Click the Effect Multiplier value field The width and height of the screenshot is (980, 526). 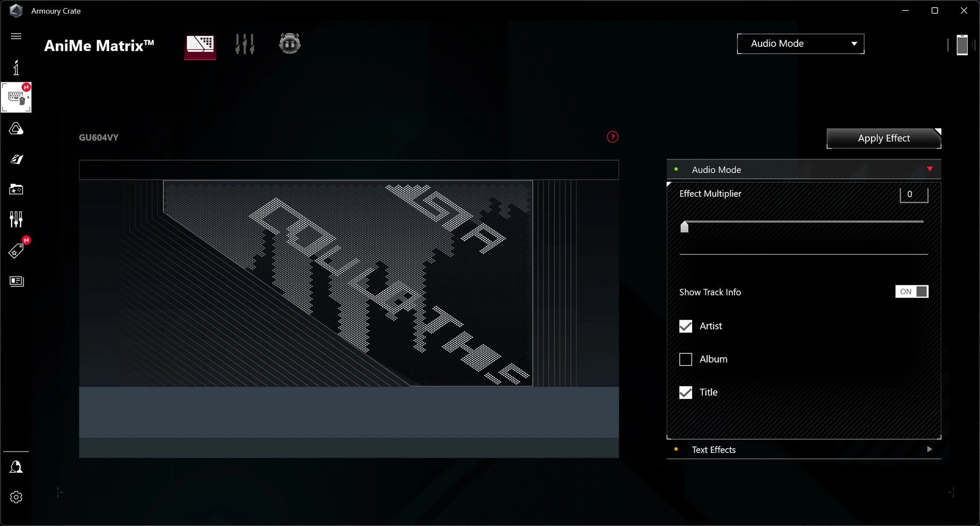coord(914,194)
